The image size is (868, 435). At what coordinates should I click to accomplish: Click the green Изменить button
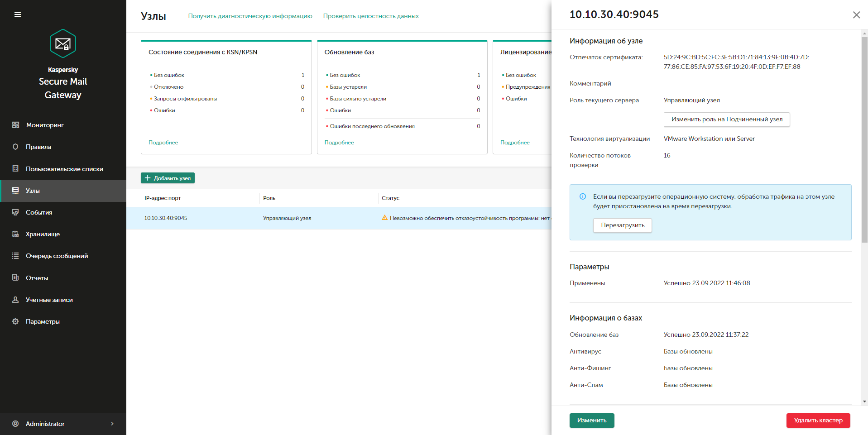(x=592, y=421)
